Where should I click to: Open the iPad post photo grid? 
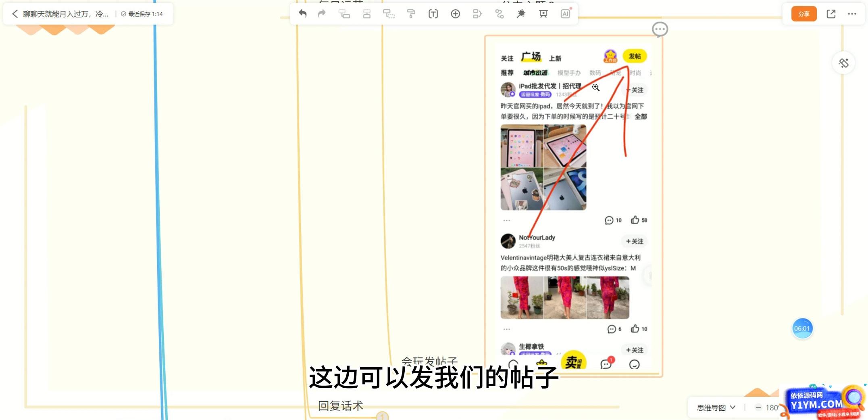coord(543,167)
